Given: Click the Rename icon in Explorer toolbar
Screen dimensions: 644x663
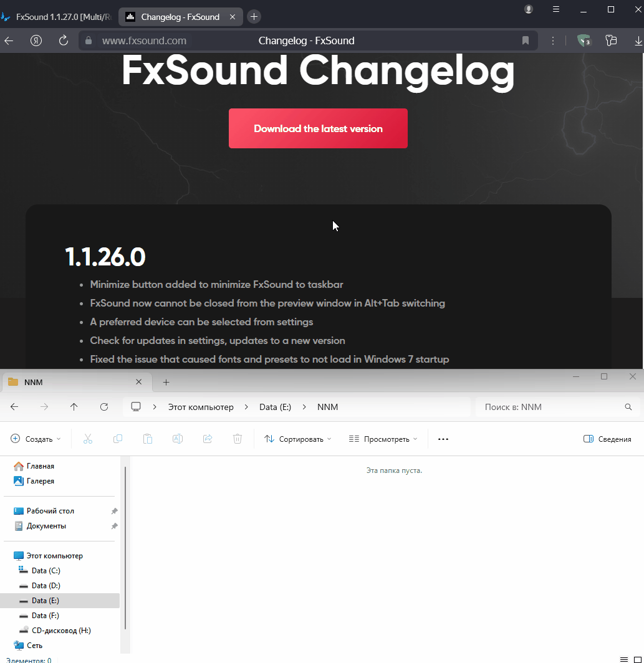Looking at the screenshot, I should pos(178,439).
